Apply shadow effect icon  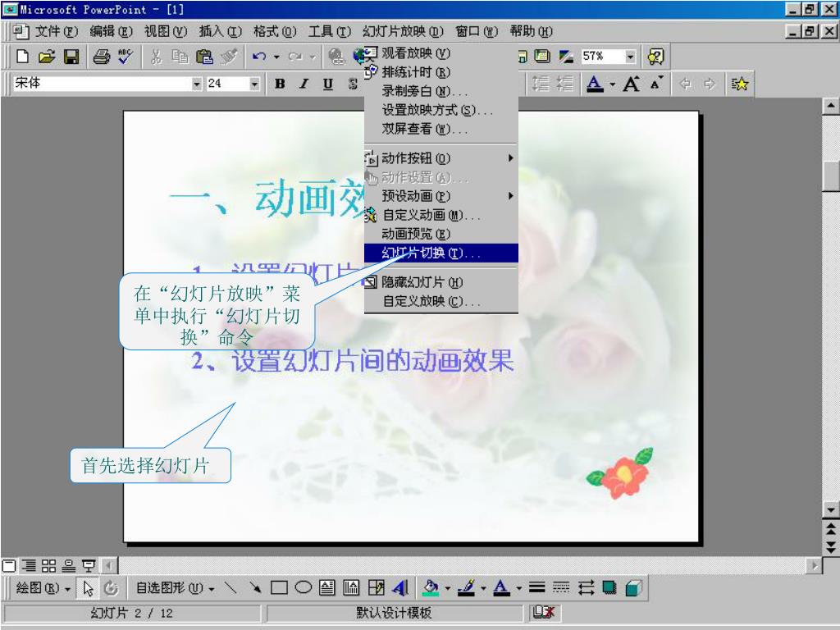[609, 587]
